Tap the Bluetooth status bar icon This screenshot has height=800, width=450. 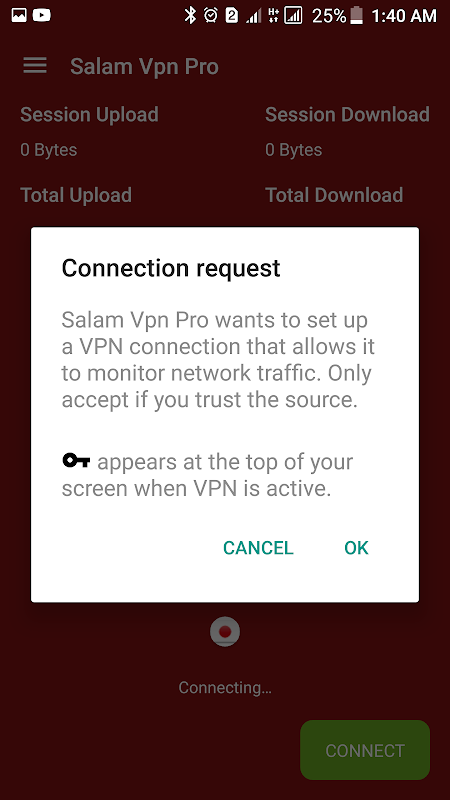point(190,15)
